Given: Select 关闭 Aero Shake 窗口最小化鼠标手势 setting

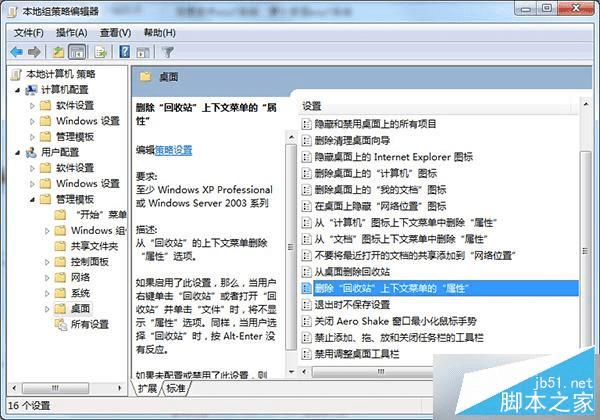Looking at the screenshot, I should [396, 321].
